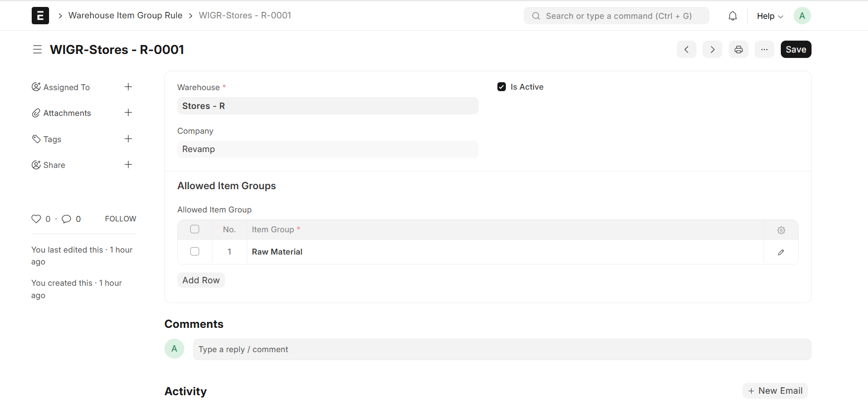Like this document with heart icon
Screen dimensions: 868x416
pyautogui.click(x=36, y=219)
